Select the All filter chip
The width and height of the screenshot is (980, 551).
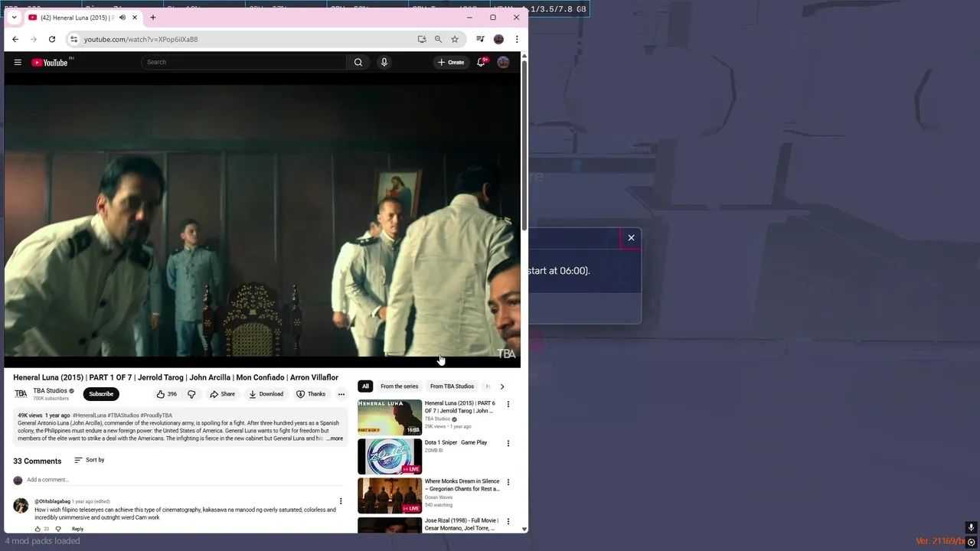pos(365,386)
